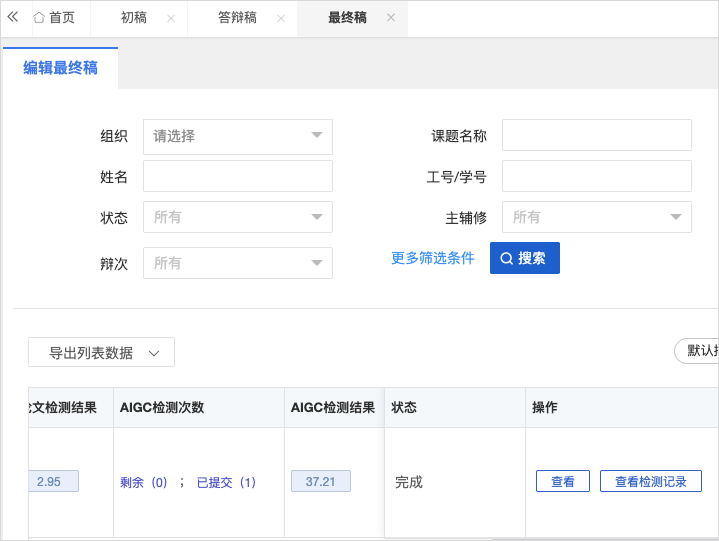Switch to the 初稿 tab
The image size is (719, 541).
[133, 18]
